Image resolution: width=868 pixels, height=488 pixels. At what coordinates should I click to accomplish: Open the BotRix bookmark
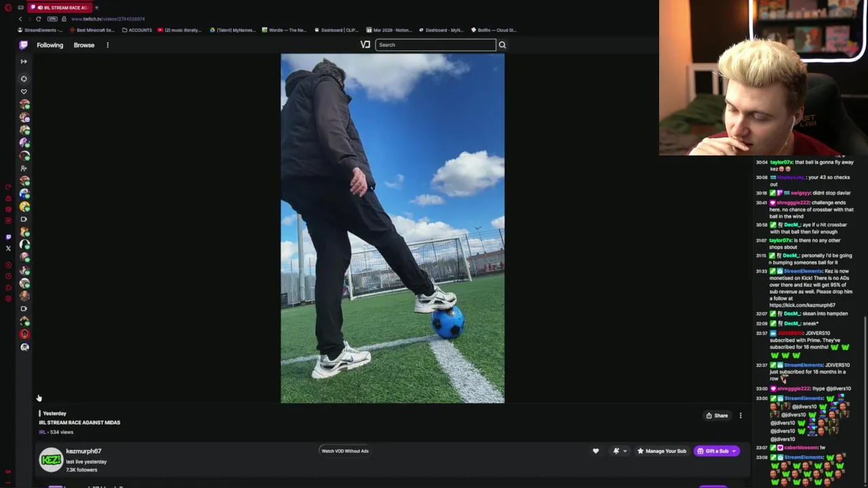[x=494, y=30]
